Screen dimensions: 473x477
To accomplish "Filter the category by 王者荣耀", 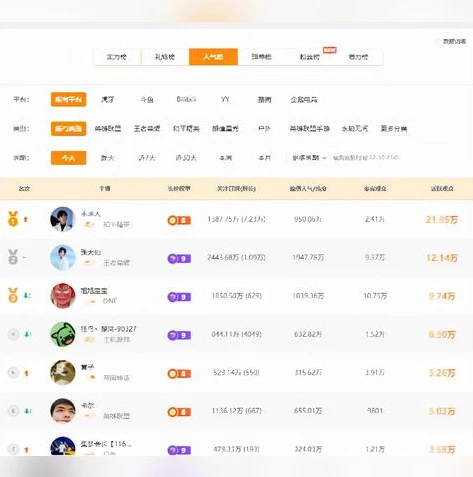I will click(x=147, y=129).
